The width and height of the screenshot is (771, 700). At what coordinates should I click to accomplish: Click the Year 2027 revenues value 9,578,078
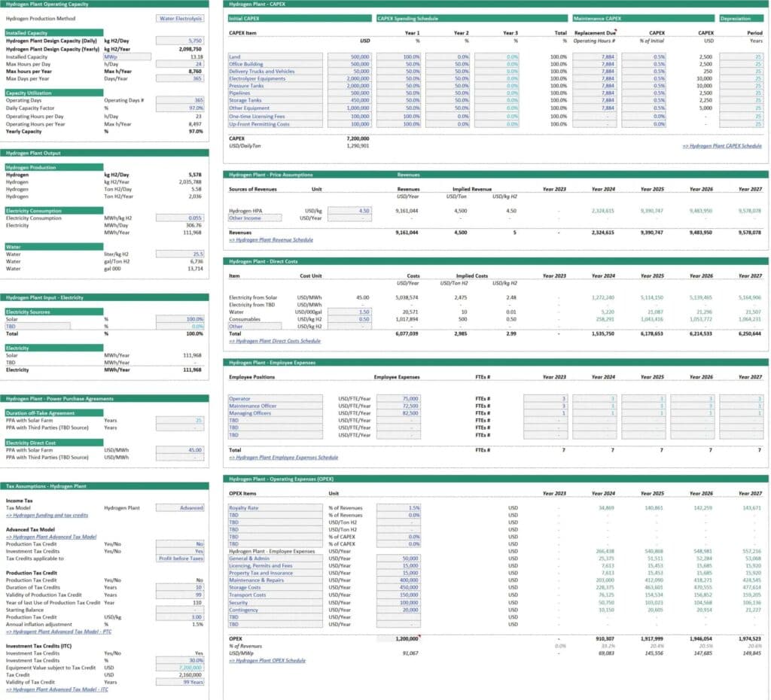point(749,233)
